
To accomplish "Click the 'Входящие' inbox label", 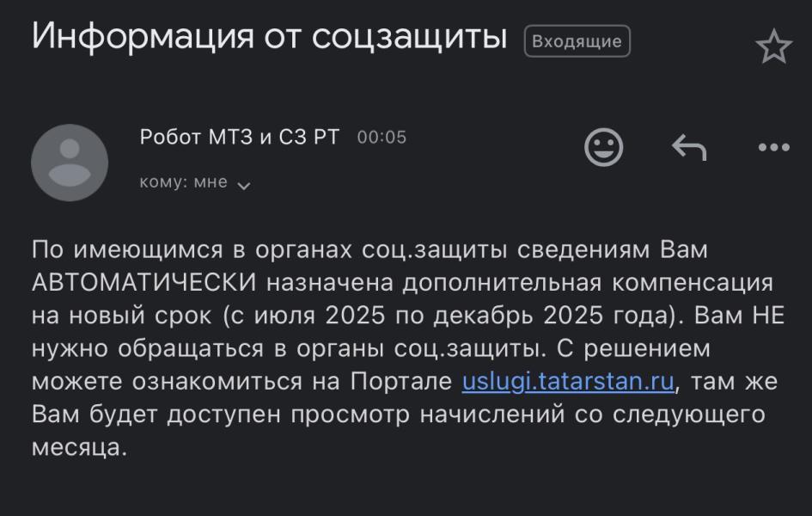I will 577,41.
